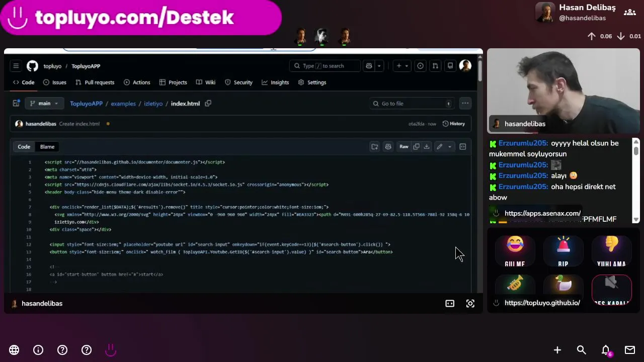Ask Copilot about this file icon
Viewport: 644px width, 362px height.
point(388,147)
